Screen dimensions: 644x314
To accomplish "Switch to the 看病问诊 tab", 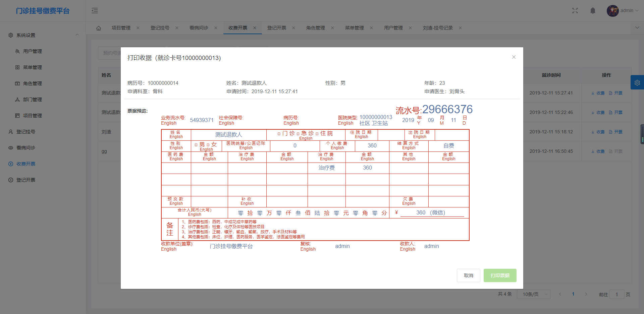I will click(x=199, y=28).
